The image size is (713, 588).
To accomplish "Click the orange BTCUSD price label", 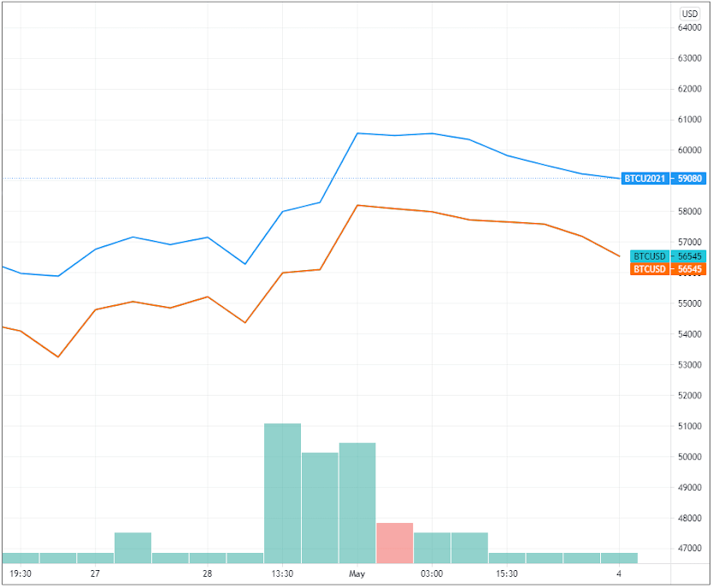I will pos(650,269).
